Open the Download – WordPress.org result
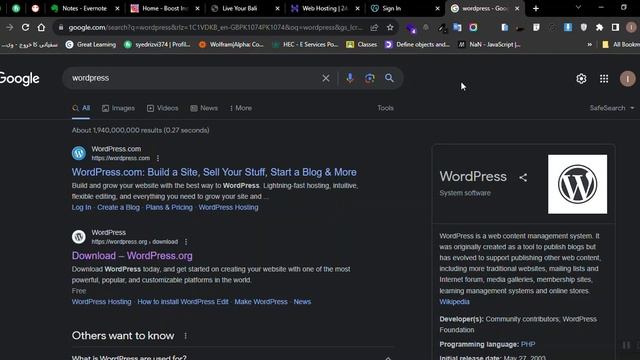This screenshot has width=640, height=360. coord(132,256)
